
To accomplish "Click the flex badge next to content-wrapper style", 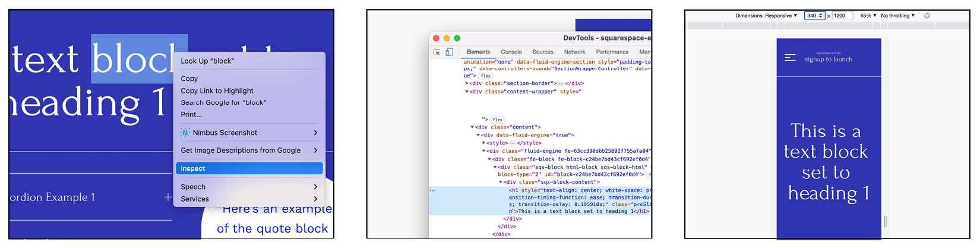I will point(498,120).
